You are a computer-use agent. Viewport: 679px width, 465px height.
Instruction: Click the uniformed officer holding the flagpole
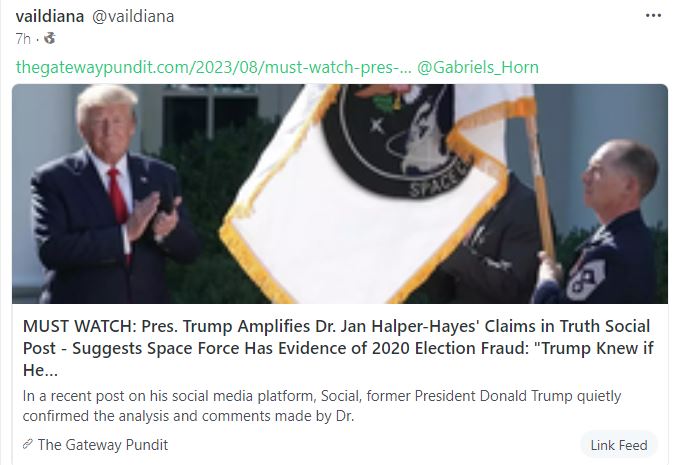[600, 223]
